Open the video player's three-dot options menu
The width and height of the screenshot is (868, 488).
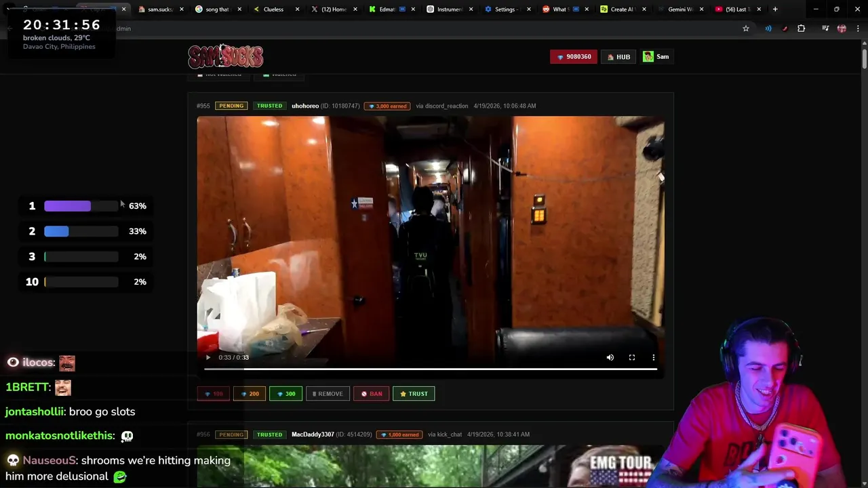[x=654, y=357]
